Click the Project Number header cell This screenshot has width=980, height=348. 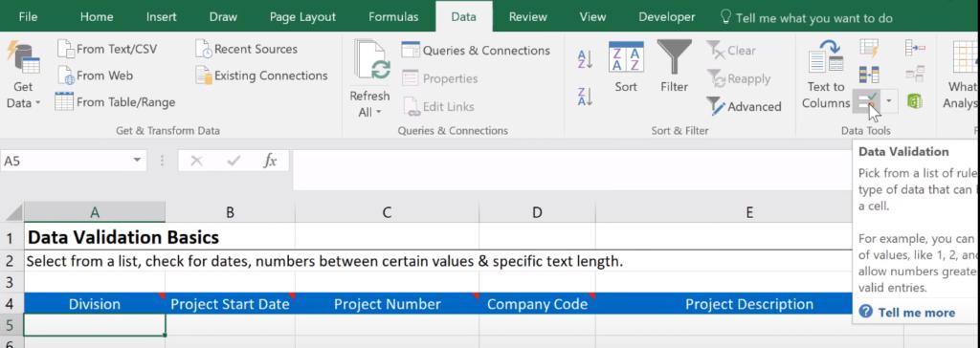387,304
